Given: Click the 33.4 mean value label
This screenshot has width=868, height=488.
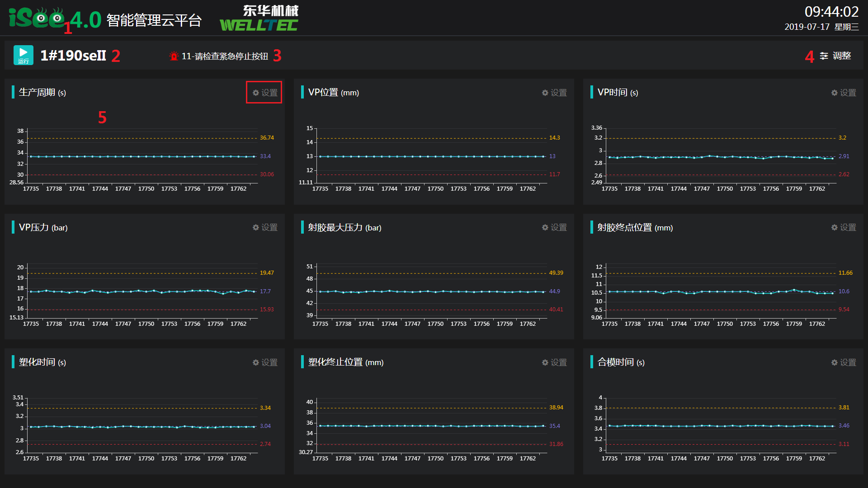Looking at the screenshot, I should [265, 156].
